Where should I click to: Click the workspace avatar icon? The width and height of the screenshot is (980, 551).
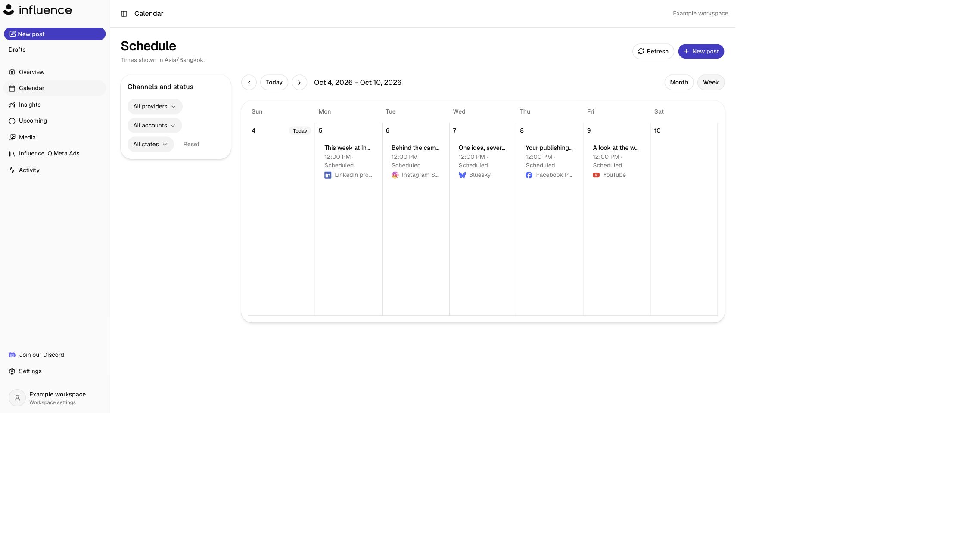(17, 398)
